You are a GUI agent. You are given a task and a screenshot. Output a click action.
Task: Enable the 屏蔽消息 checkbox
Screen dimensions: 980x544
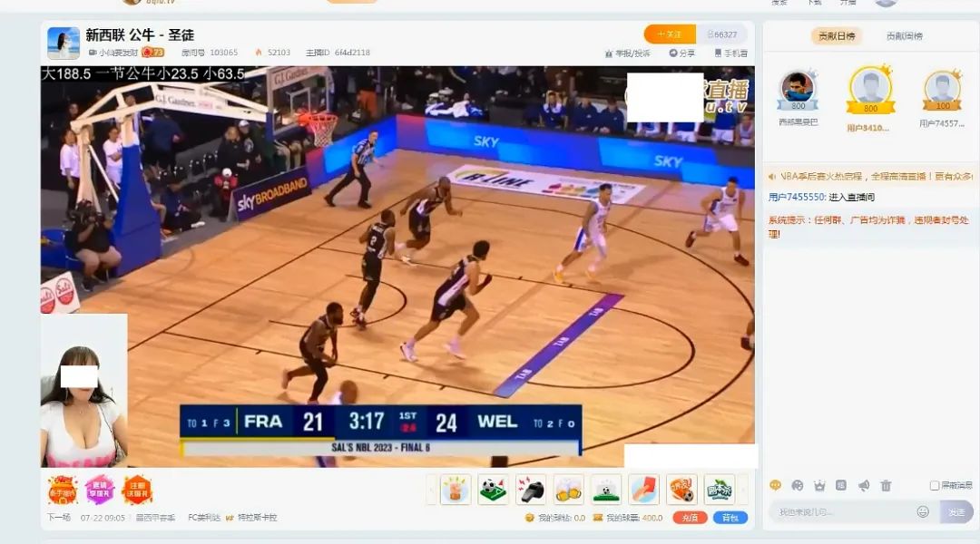click(935, 486)
